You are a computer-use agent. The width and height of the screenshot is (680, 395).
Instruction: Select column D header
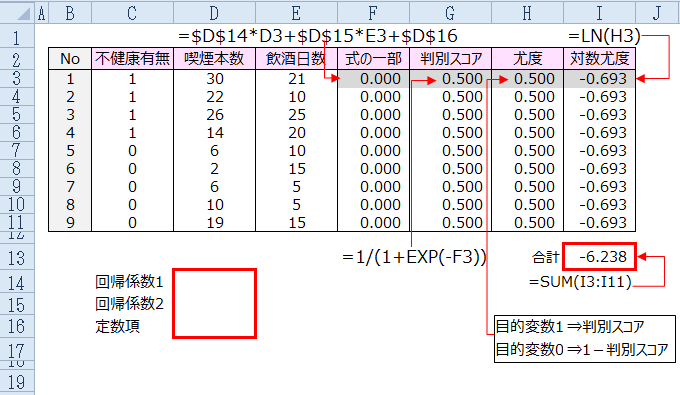[x=214, y=12]
